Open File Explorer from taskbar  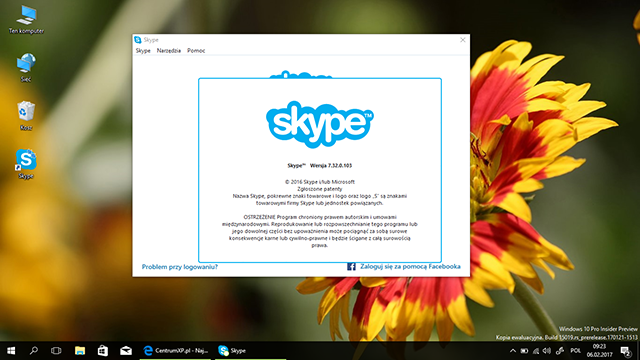click(80, 351)
